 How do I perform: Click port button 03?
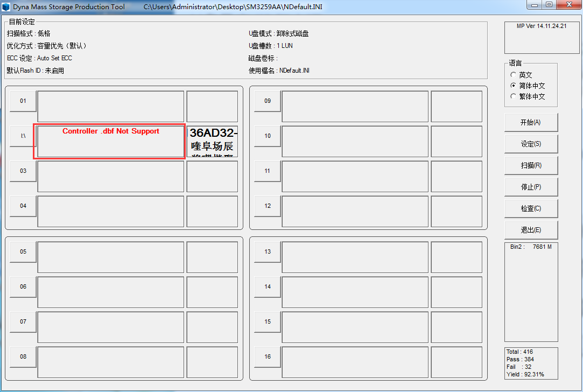coord(23,171)
